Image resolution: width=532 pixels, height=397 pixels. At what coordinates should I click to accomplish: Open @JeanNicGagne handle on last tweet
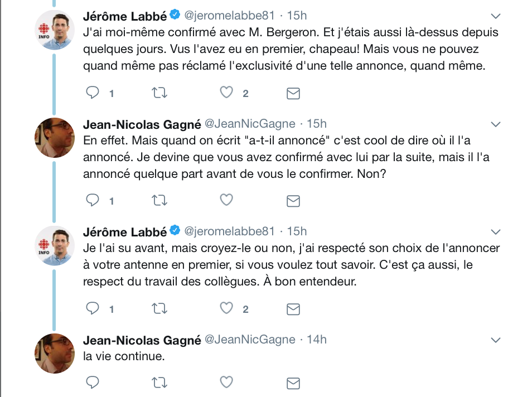pyautogui.click(x=250, y=340)
